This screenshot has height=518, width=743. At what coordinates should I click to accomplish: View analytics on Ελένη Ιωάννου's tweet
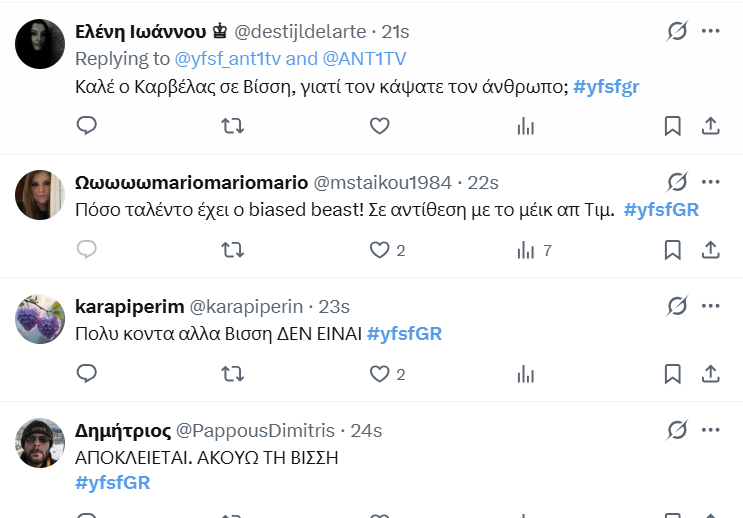pos(525,126)
